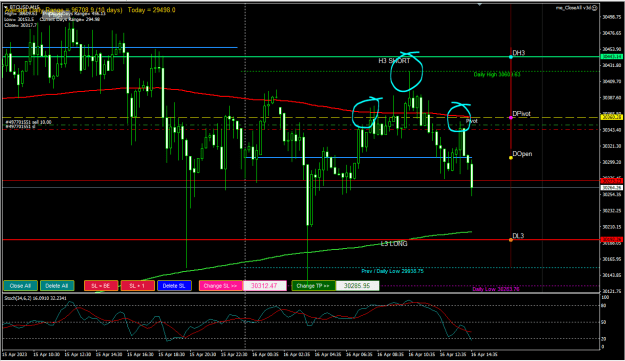Click the DH3 text label
625x361 pixels.
point(519,53)
